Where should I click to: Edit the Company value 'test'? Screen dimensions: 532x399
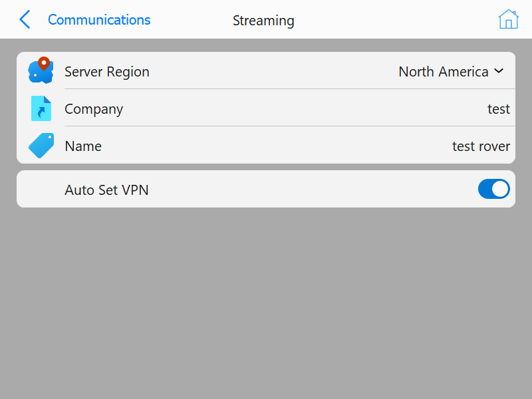498,109
